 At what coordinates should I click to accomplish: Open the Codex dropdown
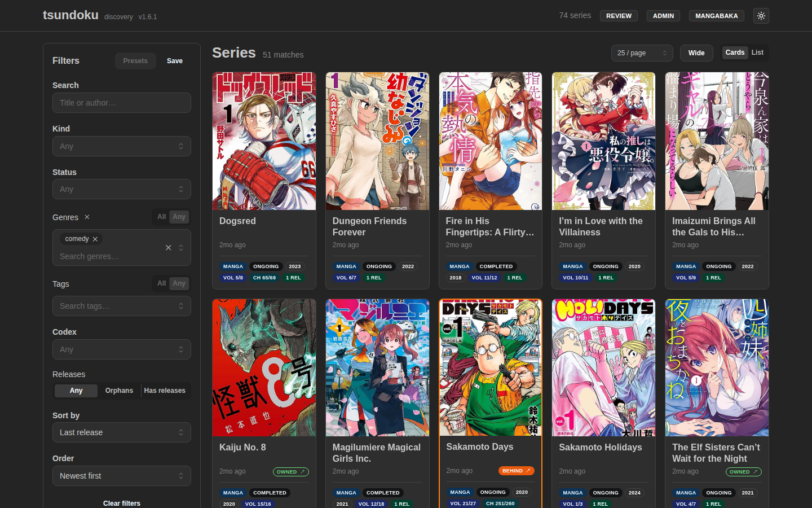coord(122,349)
